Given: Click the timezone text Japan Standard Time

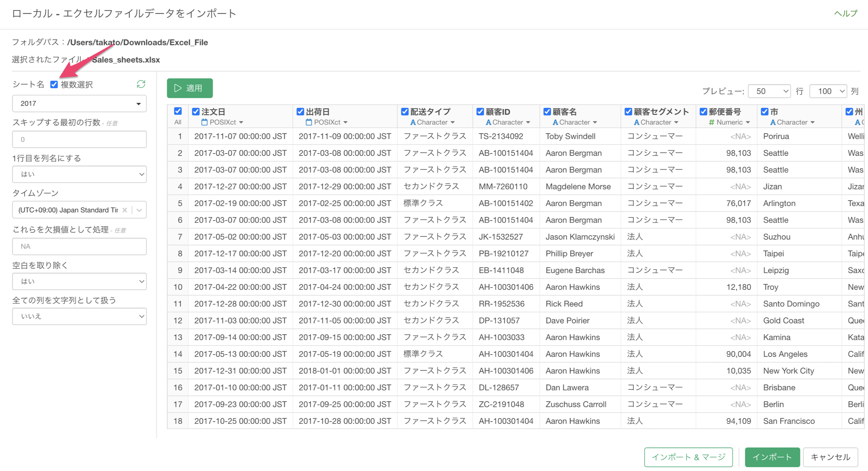Looking at the screenshot, I should click(x=68, y=210).
